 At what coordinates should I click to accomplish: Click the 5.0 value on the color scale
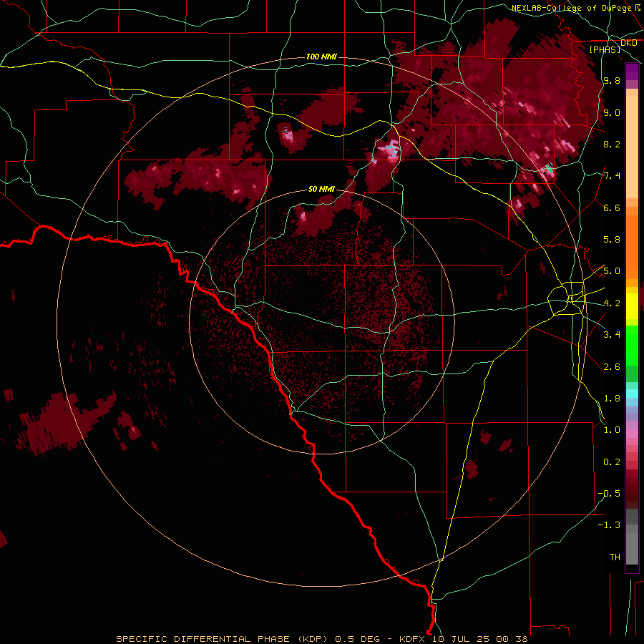612,271
